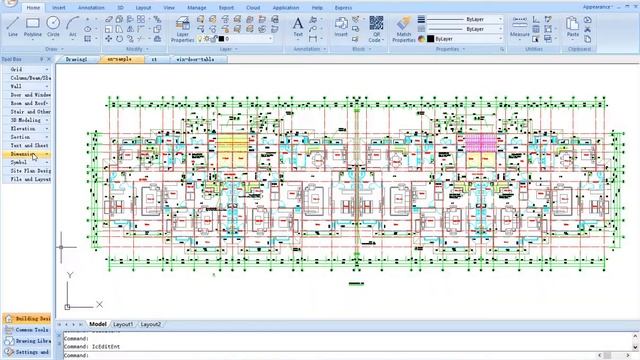Click the color wheel icon in Properties

pyautogui.click(x=421, y=39)
